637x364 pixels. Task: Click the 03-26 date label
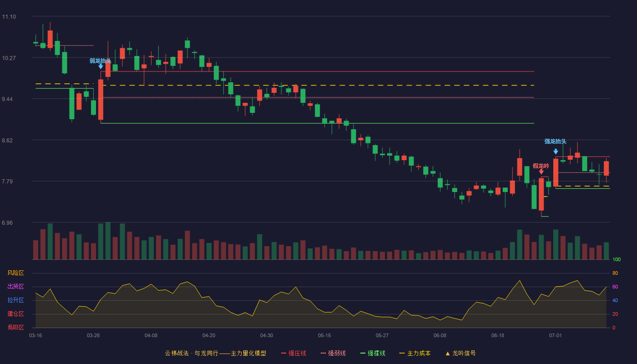click(x=93, y=335)
